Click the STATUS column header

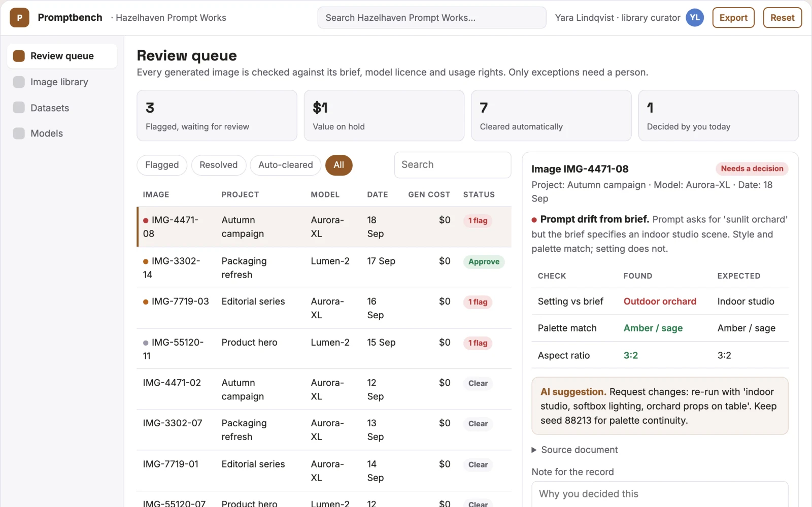[479, 194]
